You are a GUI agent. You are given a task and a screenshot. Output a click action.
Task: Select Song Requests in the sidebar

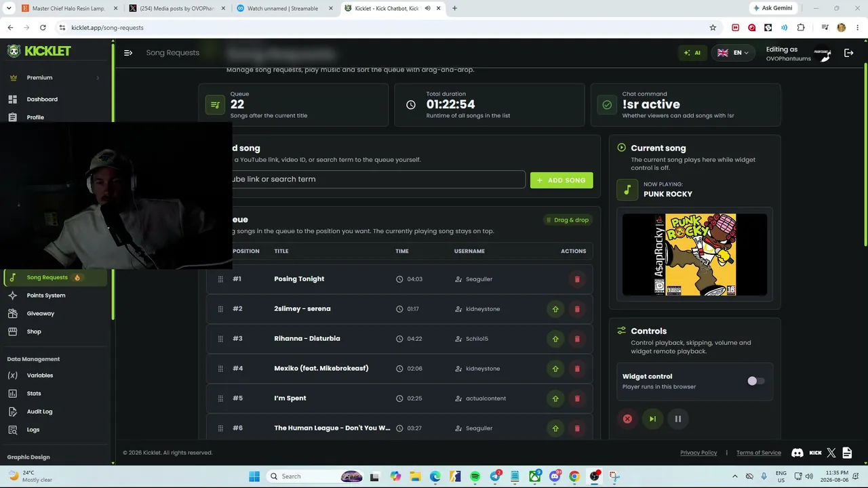point(54,277)
